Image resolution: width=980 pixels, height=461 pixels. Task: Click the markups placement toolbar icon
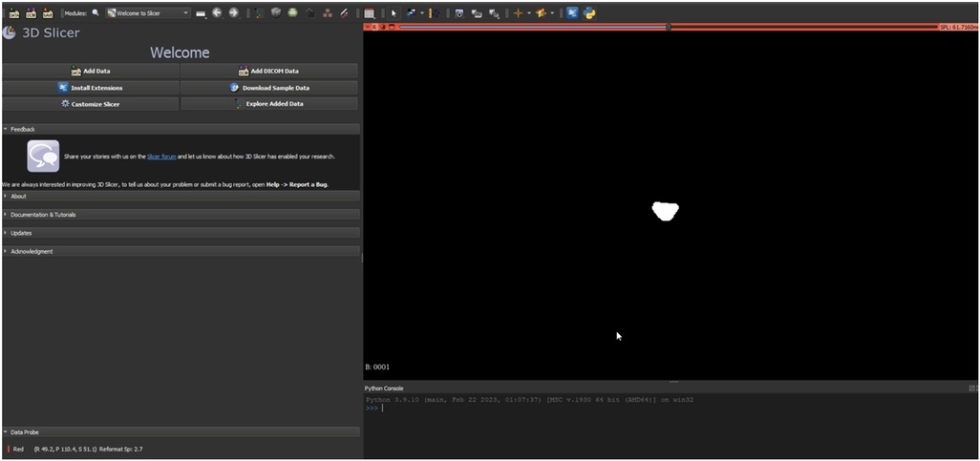pyautogui.click(x=436, y=13)
